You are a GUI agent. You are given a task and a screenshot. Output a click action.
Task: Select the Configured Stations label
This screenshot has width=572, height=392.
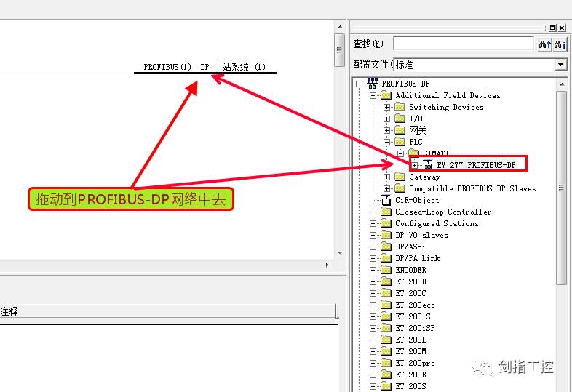(437, 223)
